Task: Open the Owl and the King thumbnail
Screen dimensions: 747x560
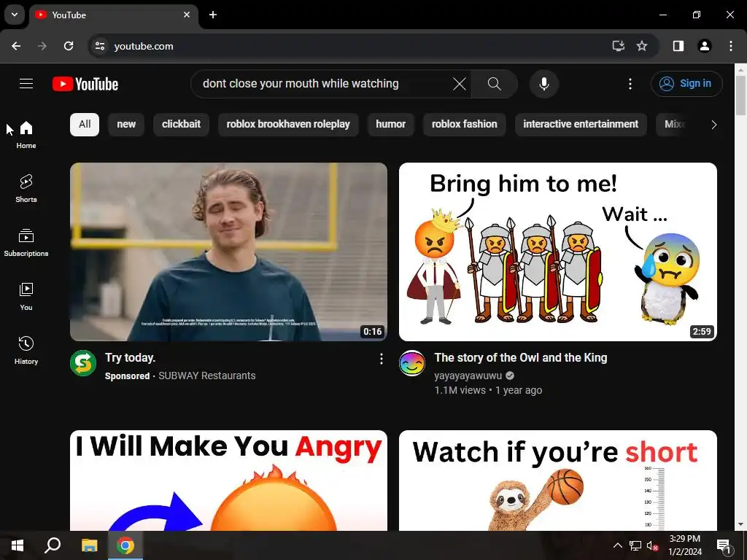Action: click(558, 252)
